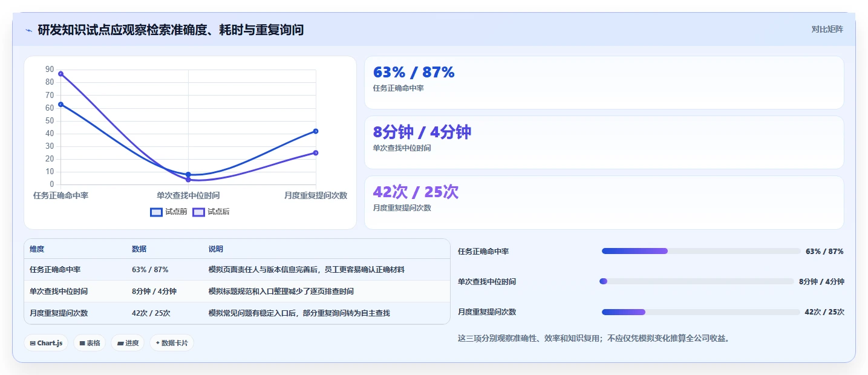The image size is (868, 375).
Task: Click the 表格 tag chip
Action: click(x=90, y=343)
